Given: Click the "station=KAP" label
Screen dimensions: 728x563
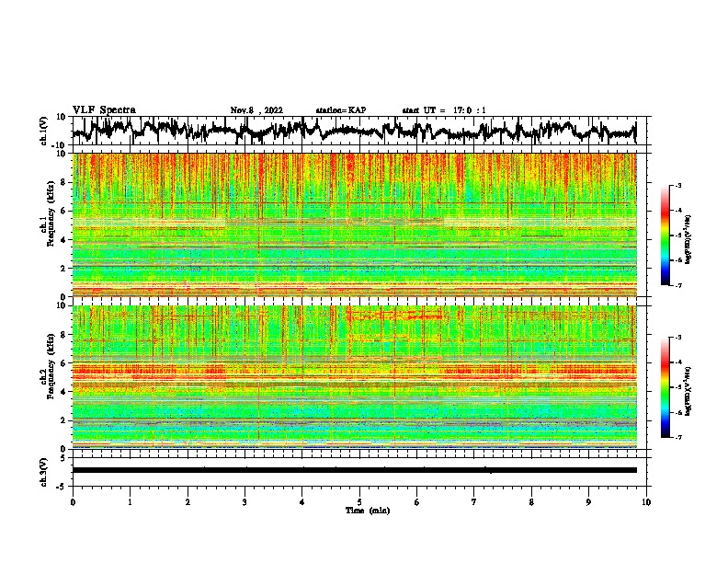Looking at the screenshot, I should 341,110.
